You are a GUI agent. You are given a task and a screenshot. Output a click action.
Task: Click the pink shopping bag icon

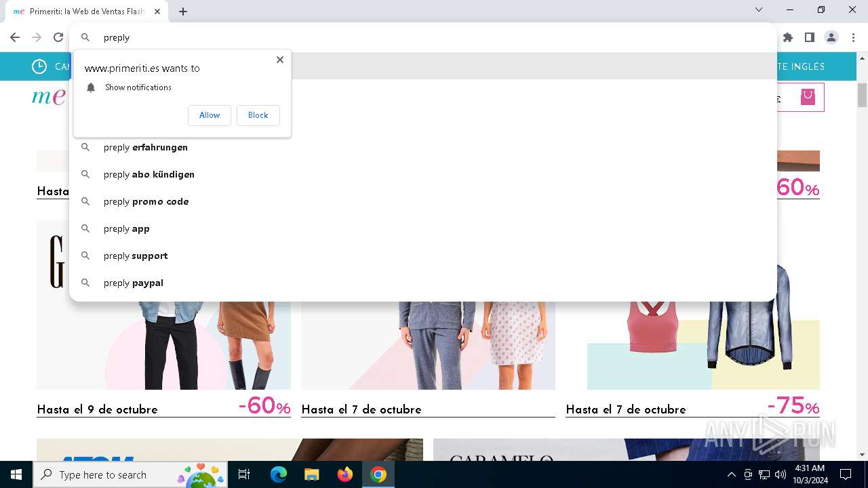click(x=807, y=97)
